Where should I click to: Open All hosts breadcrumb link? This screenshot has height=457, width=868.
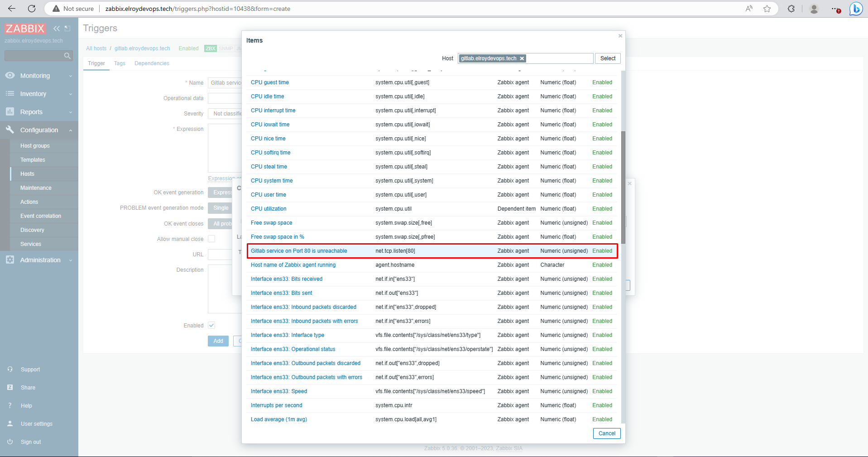[96, 48]
